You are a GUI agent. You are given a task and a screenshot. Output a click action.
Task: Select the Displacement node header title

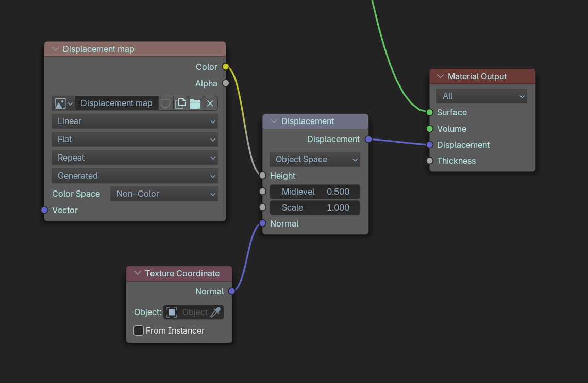point(308,121)
